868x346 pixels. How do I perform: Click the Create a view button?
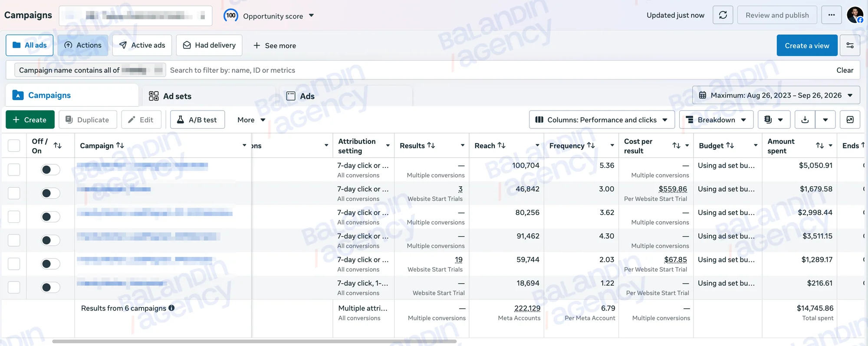(807, 46)
